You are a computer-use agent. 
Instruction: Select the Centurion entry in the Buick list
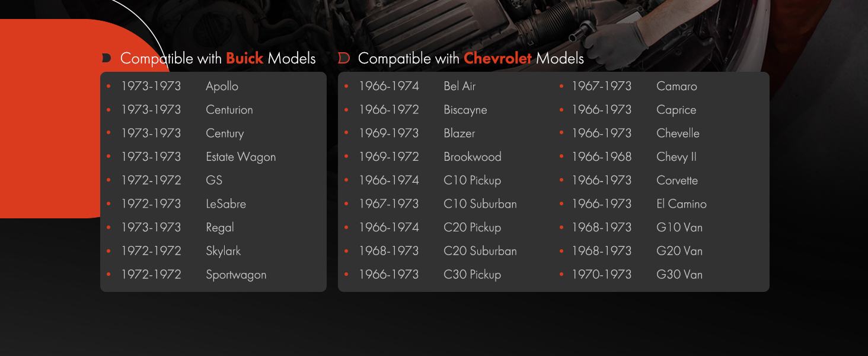[x=229, y=110]
